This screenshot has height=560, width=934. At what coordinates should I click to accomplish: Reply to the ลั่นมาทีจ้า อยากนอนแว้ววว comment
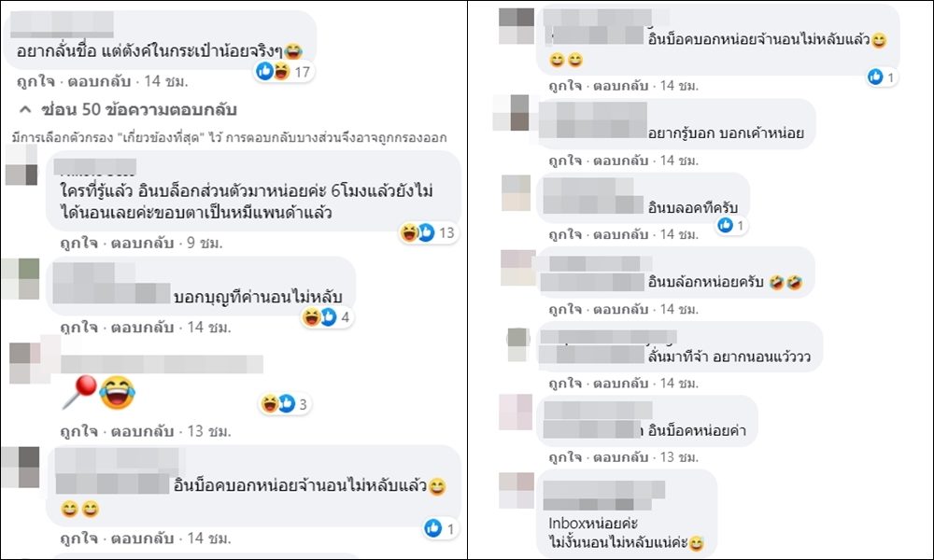[x=621, y=384]
